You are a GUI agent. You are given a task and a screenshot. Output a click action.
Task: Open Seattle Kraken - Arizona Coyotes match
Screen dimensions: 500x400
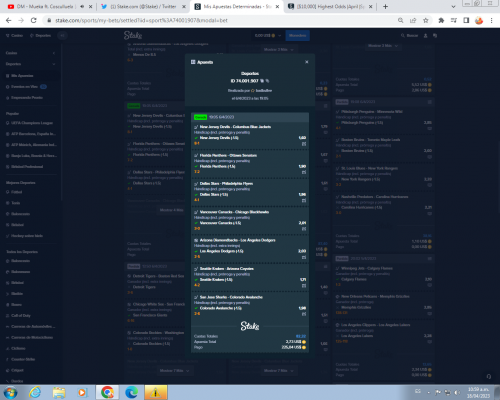coord(226,269)
